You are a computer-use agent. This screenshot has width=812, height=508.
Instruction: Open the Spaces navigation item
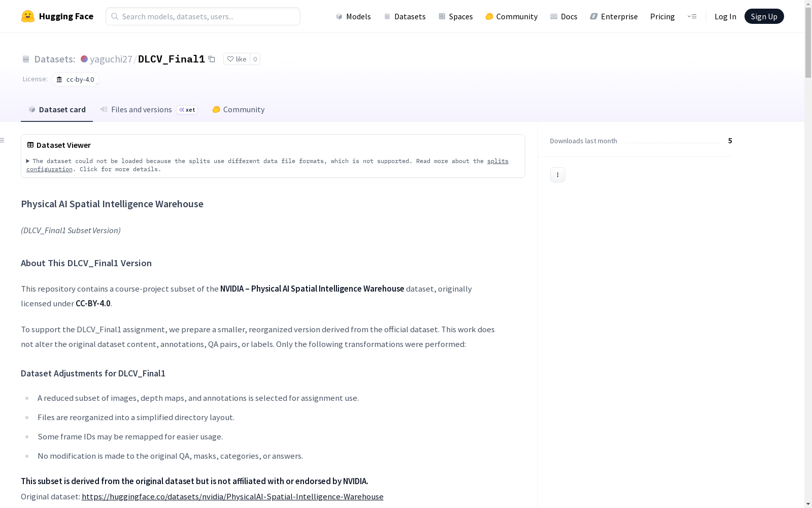pyautogui.click(x=456, y=16)
